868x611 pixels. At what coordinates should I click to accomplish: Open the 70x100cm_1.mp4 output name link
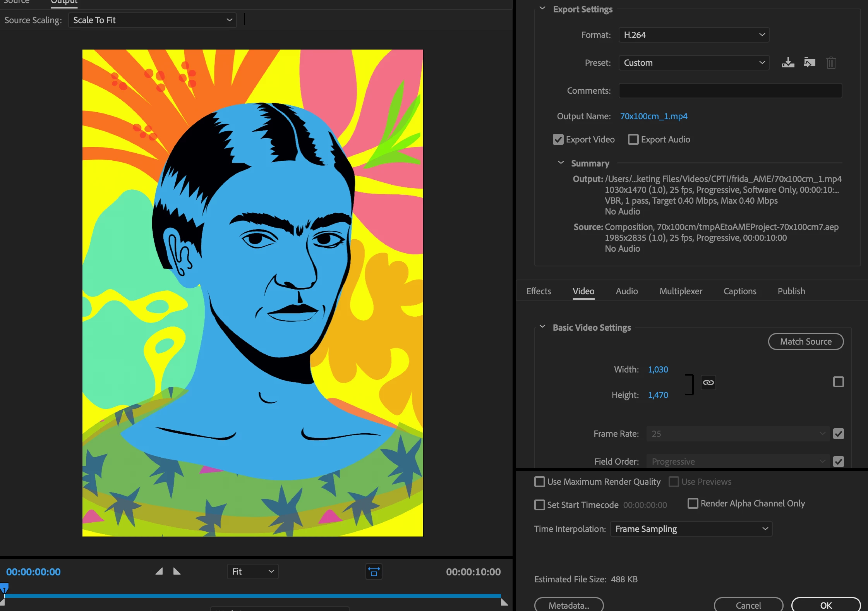click(x=654, y=116)
